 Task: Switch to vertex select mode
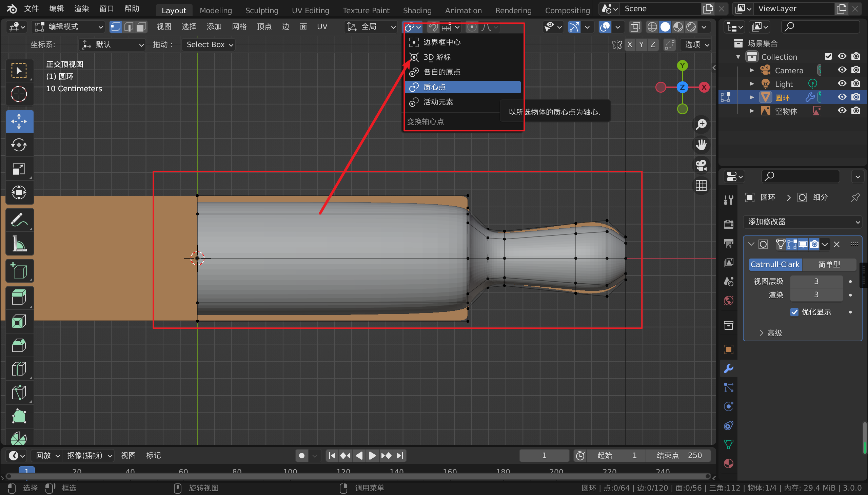pyautogui.click(x=116, y=27)
